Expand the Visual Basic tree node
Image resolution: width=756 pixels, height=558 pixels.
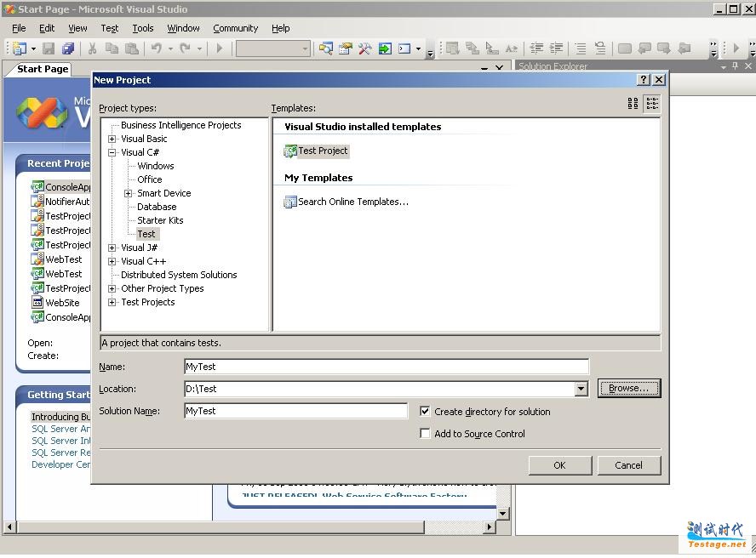click(x=112, y=139)
